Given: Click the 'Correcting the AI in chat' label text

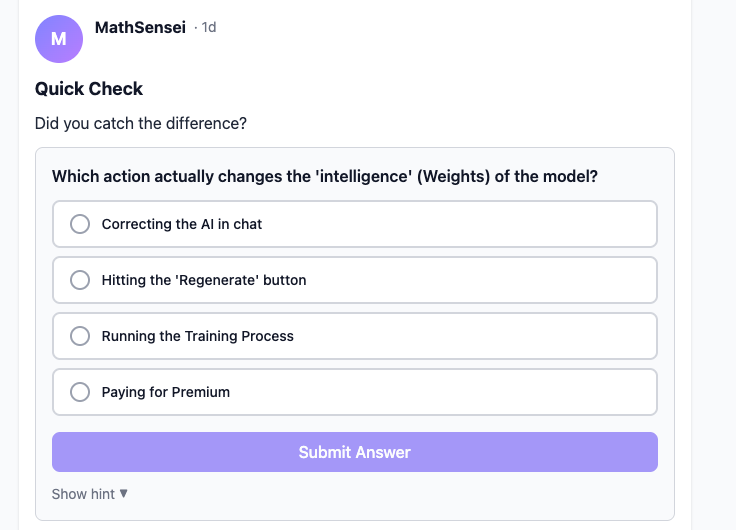Looking at the screenshot, I should click(182, 224).
